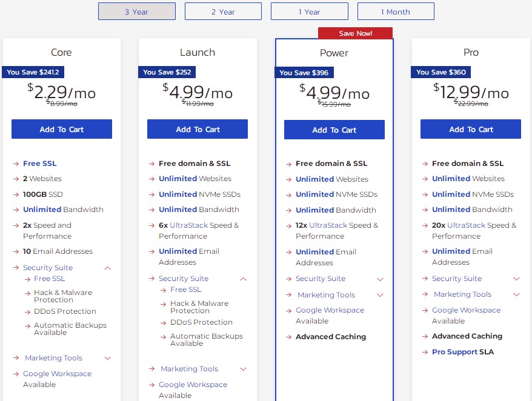Collapse Security Suite chevron in Launch plan
Image resolution: width=532 pixels, height=401 pixels.
coord(243,279)
